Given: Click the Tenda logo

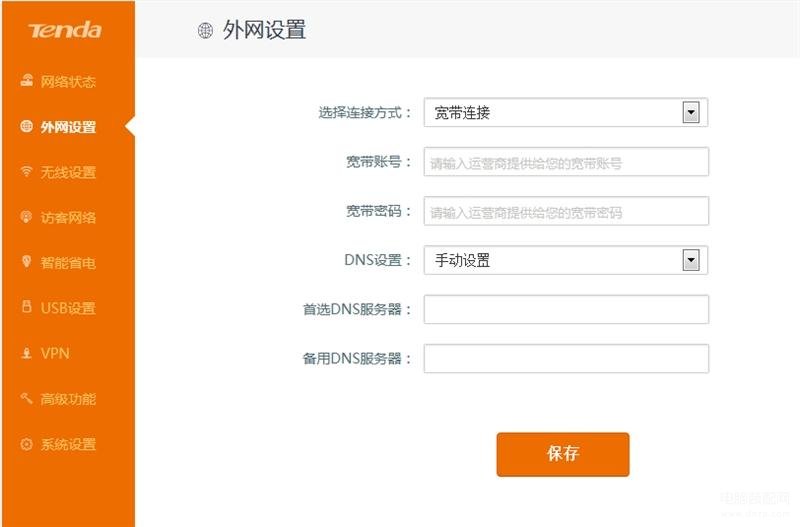Looking at the screenshot, I should pos(65,30).
